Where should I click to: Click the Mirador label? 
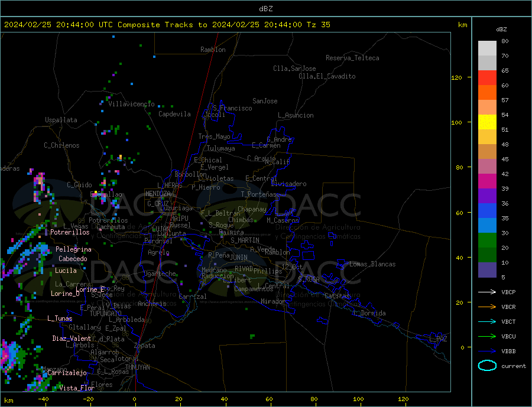[x=273, y=301]
